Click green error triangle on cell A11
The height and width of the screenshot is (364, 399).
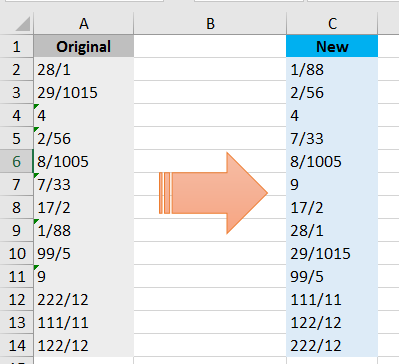[36, 267]
